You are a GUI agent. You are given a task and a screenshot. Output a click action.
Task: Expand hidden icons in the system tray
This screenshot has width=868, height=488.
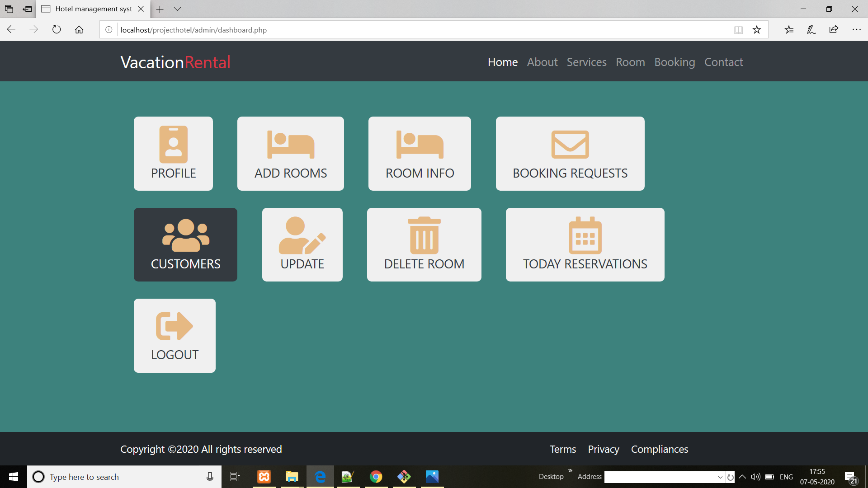(741, 477)
